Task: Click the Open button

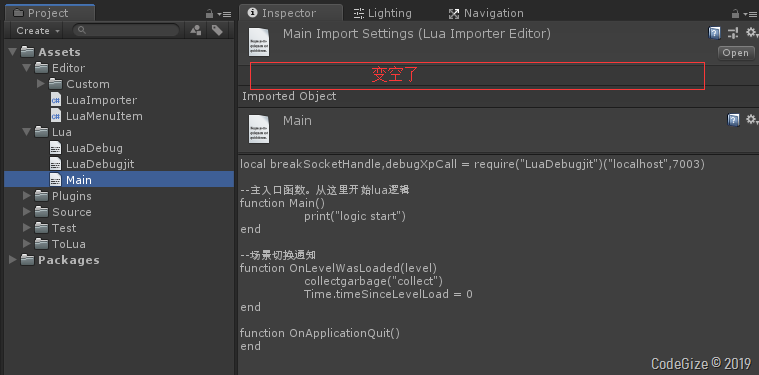Action: [x=736, y=53]
